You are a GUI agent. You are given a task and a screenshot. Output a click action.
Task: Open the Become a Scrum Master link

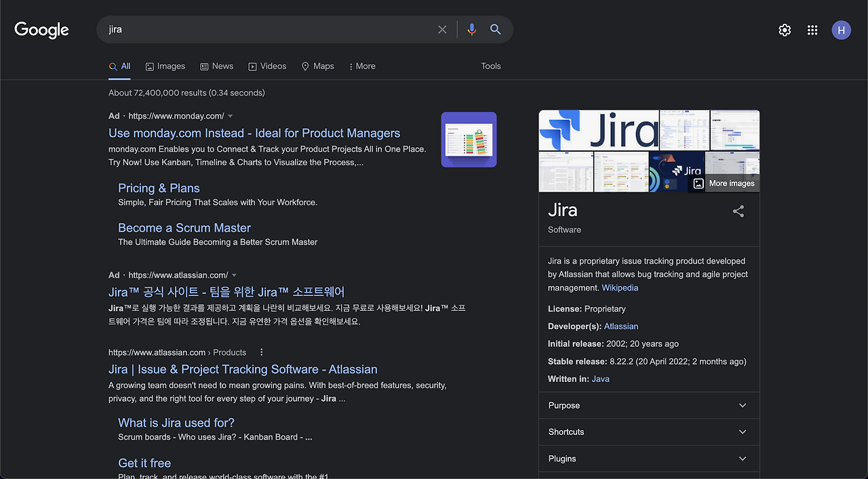coord(184,228)
